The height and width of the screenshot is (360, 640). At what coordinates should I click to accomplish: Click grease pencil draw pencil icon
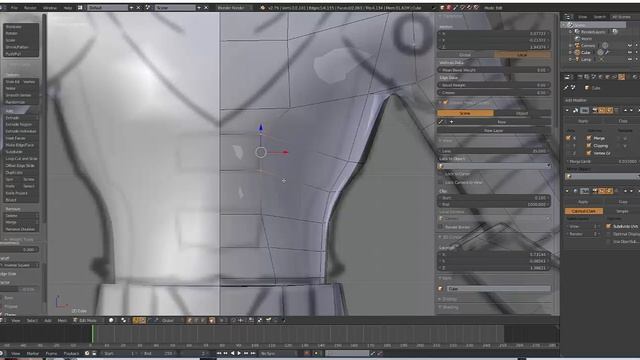[441, 122]
